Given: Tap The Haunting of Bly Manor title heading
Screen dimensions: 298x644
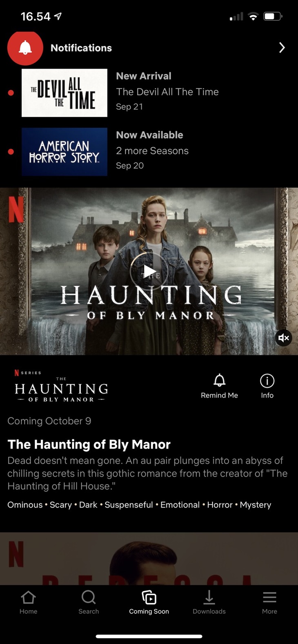Looking at the screenshot, I should pos(89,444).
